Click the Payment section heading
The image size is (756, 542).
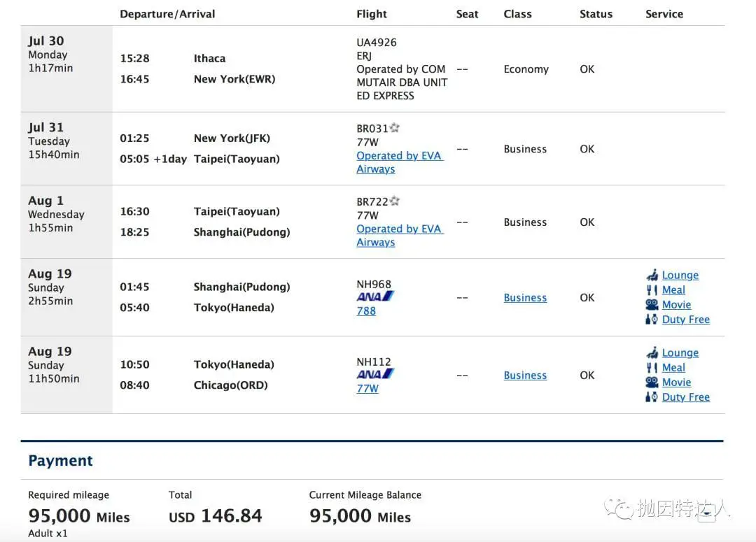click(60, 461)
